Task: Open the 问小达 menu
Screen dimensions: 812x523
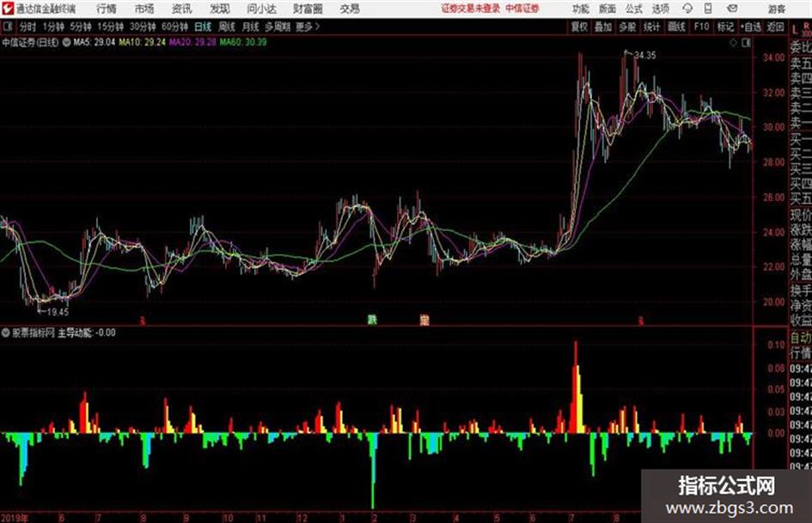Action: (x=261, y=9)
